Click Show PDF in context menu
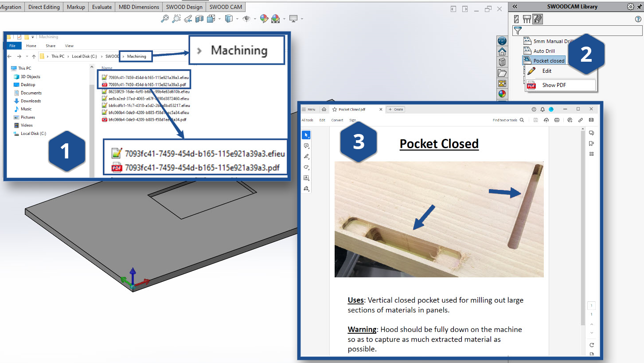The width and height of the screenshot is (644, 363). [554, 85]
